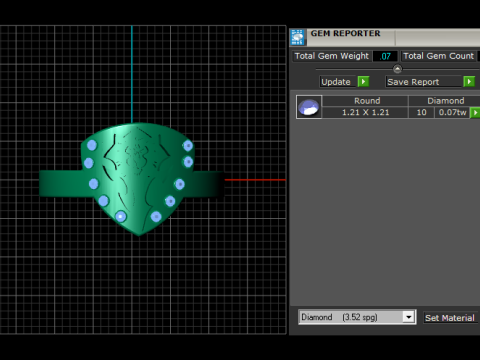The height and width of the screenshot is (360, 480).
Task: Click the gem quantity cell 10
Action: pos(422,112)
